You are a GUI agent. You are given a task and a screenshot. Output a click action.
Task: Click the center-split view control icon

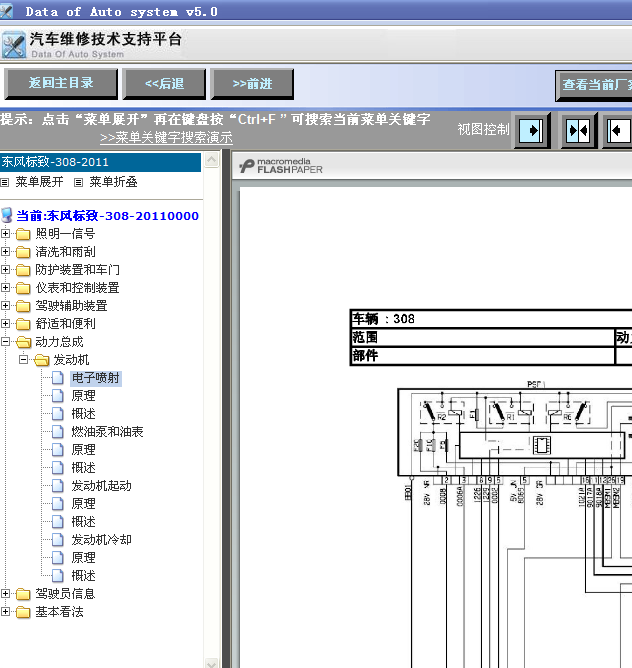pyautogui.click(x=579, y=130)
